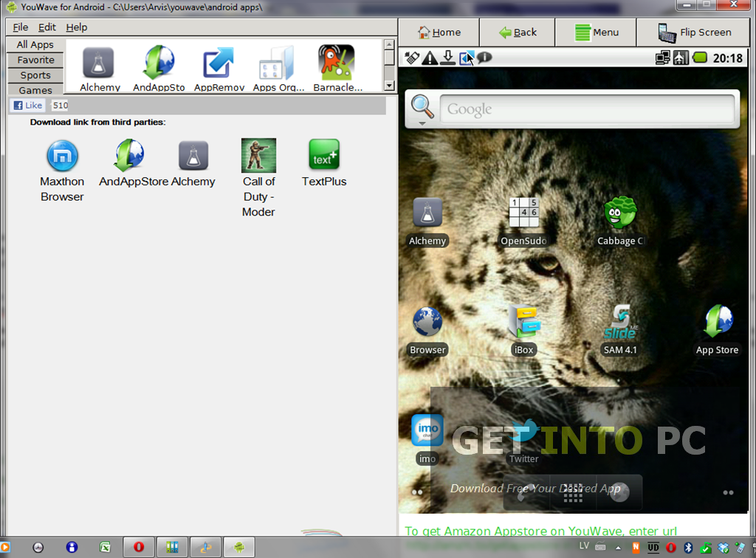Tap the right home-screen page dots
Viewport: 756px width, 558px height.
coord(728,492)
